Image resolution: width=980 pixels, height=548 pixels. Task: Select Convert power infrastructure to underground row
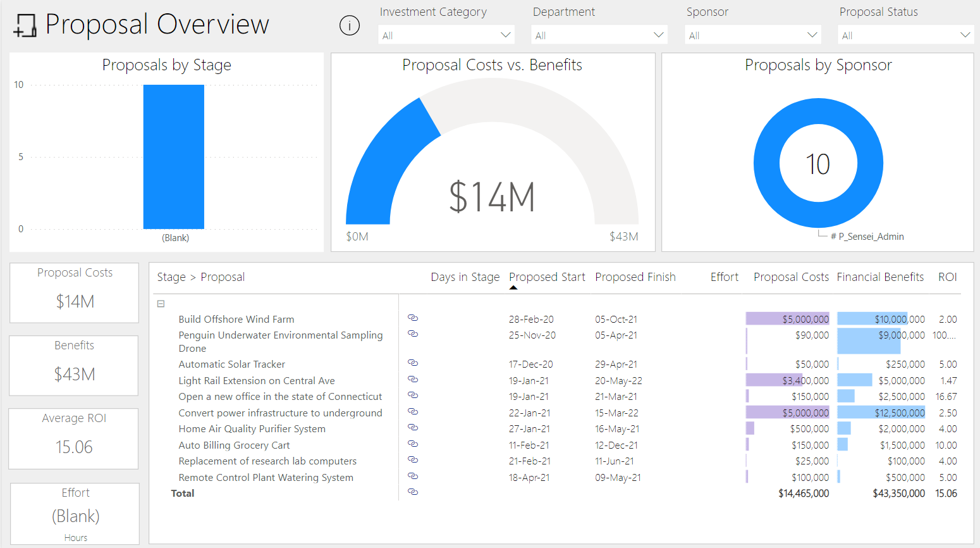(280, 413)
